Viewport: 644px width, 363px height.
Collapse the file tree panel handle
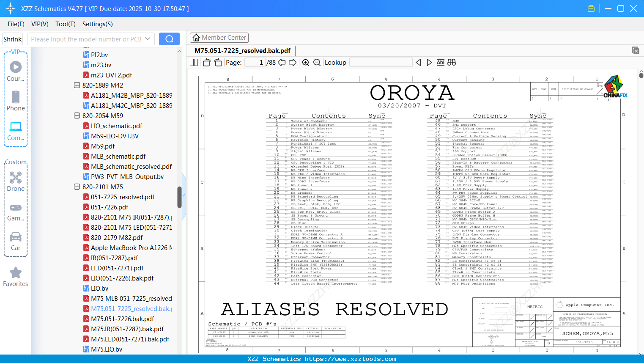184,195
